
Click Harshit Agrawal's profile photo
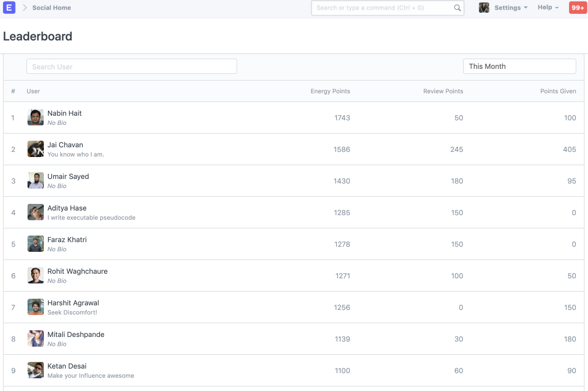click(35, 307)
